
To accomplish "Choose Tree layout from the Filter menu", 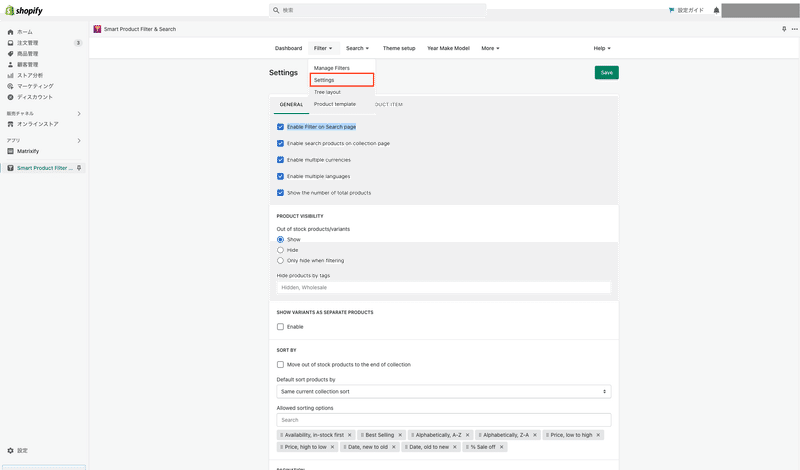I will pos(327,92).
